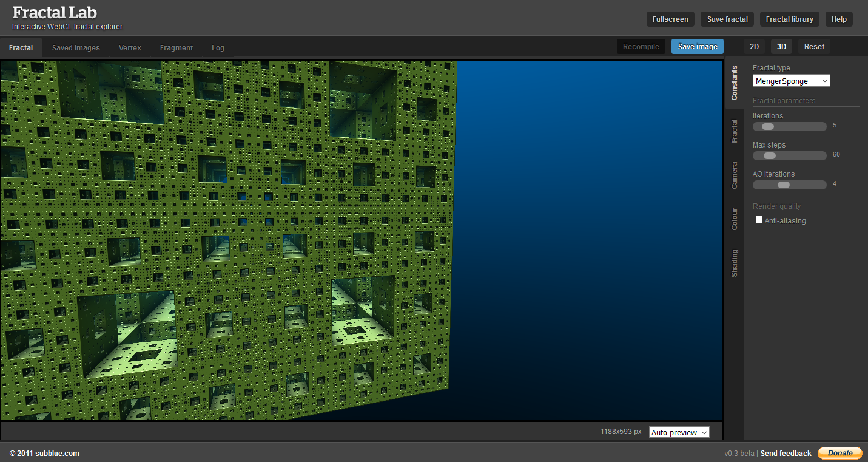868x462 pixels.
Task: Adjust the Iterations slider
Action: [789, 126]
